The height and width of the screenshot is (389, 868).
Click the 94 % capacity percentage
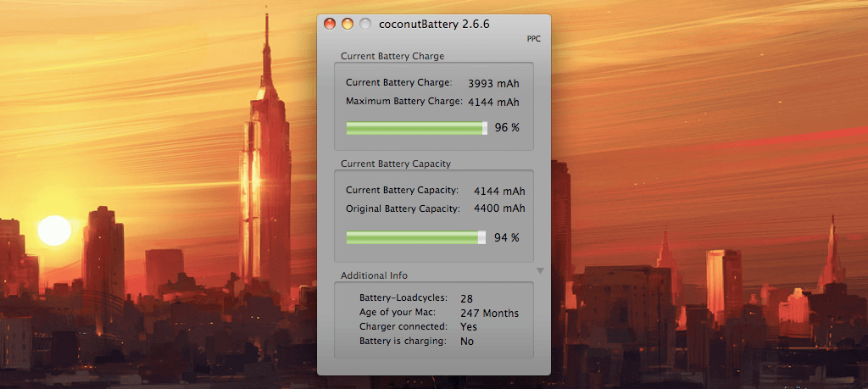click(507, 237)
